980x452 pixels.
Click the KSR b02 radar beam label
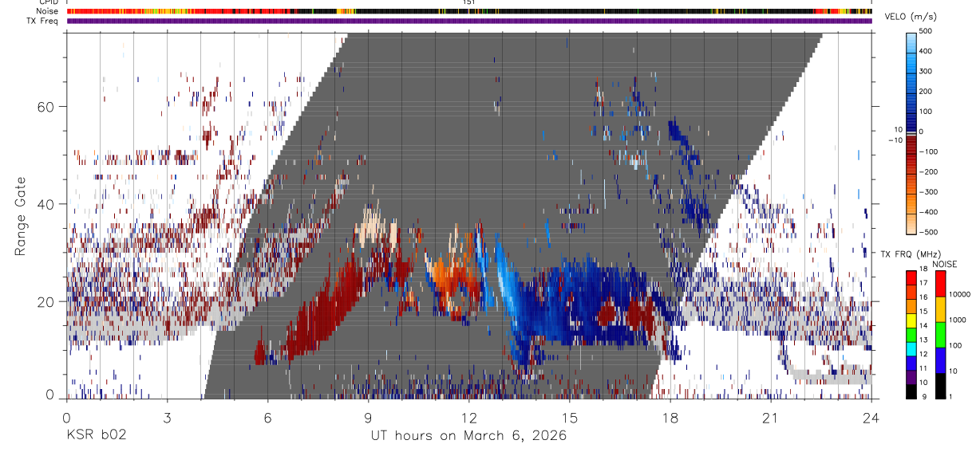click(x=96, y=435)
